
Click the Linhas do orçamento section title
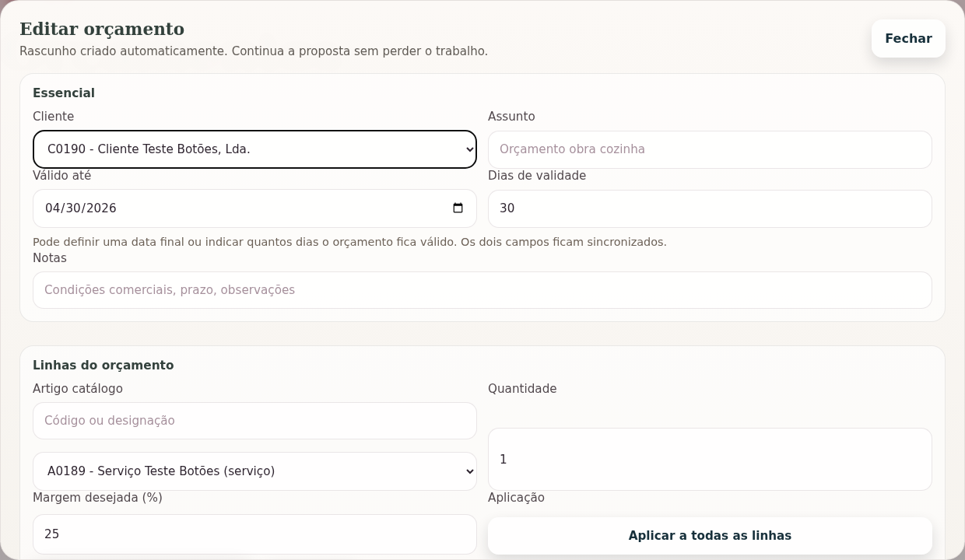104,366
